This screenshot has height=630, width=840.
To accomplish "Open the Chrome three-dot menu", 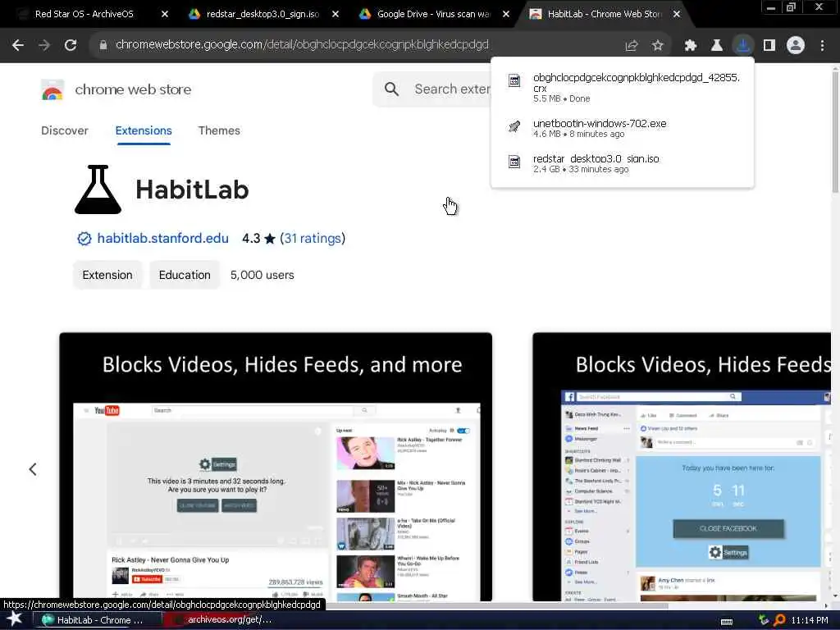I will tap(822, 46).
